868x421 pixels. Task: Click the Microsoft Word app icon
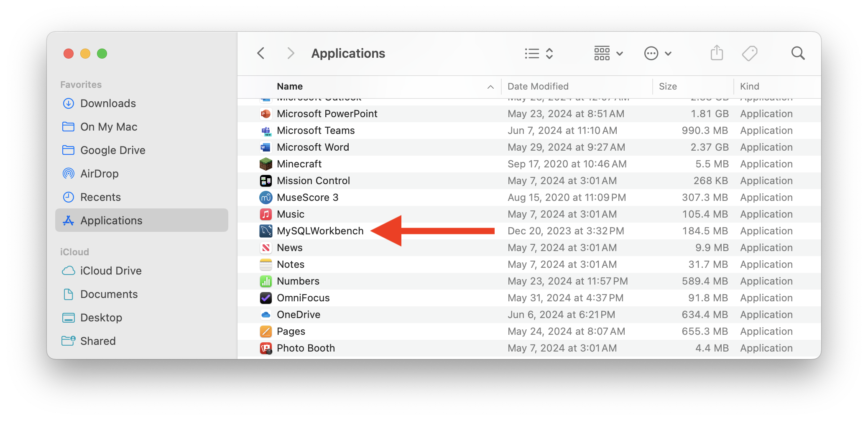point(266,147)
